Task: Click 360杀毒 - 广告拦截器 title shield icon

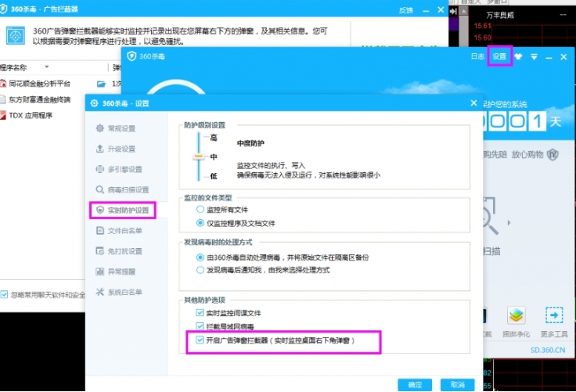Action: [3, 9]
